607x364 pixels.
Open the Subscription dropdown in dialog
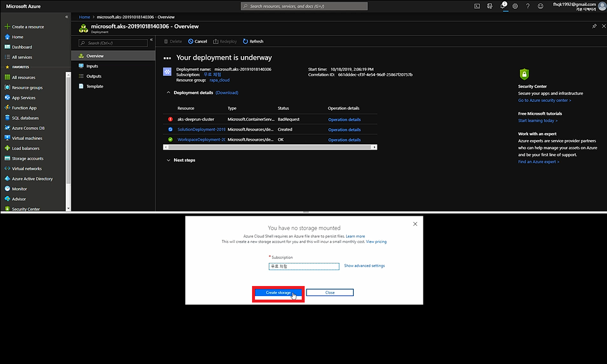coord(304,266)
